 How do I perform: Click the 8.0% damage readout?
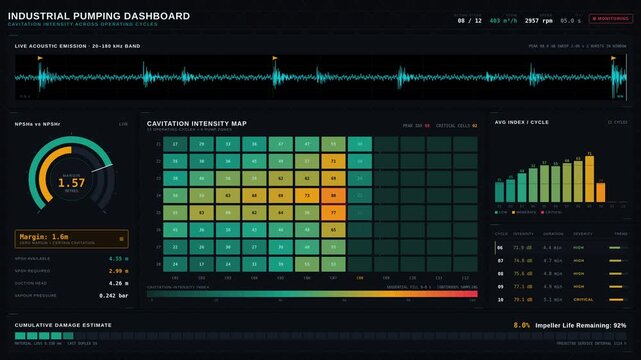coord(522,326)
